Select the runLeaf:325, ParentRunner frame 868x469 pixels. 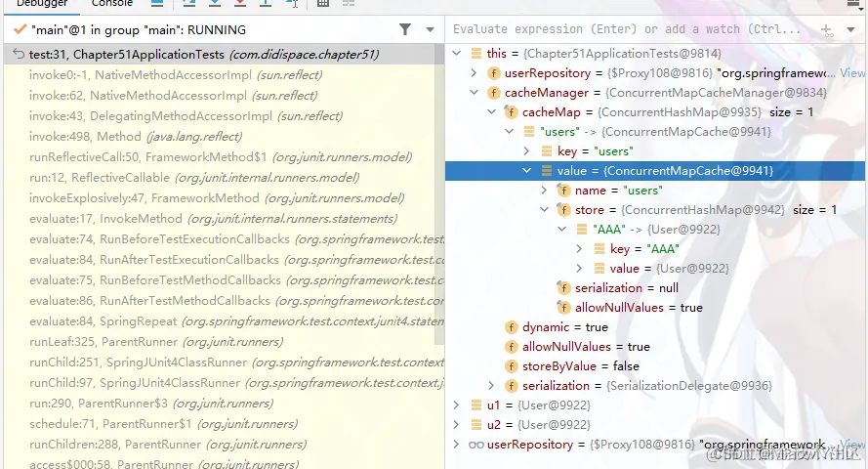(x=220, y=342)
